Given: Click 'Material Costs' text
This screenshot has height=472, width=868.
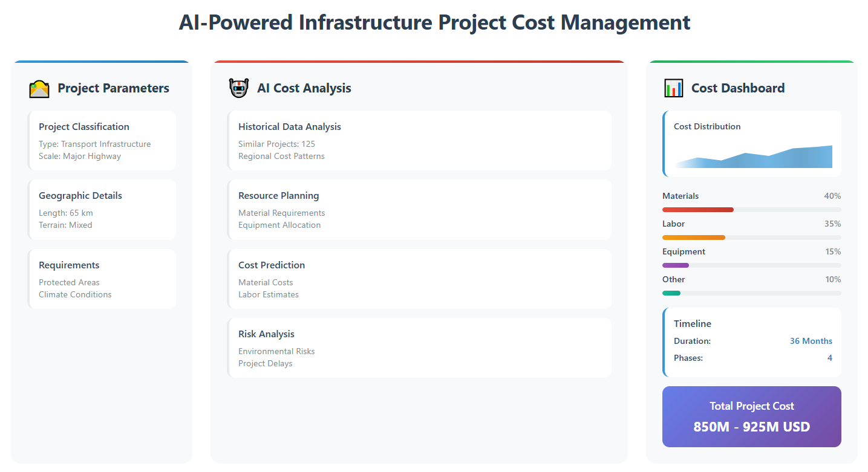Looking at the screenshot, I should 266,282.
